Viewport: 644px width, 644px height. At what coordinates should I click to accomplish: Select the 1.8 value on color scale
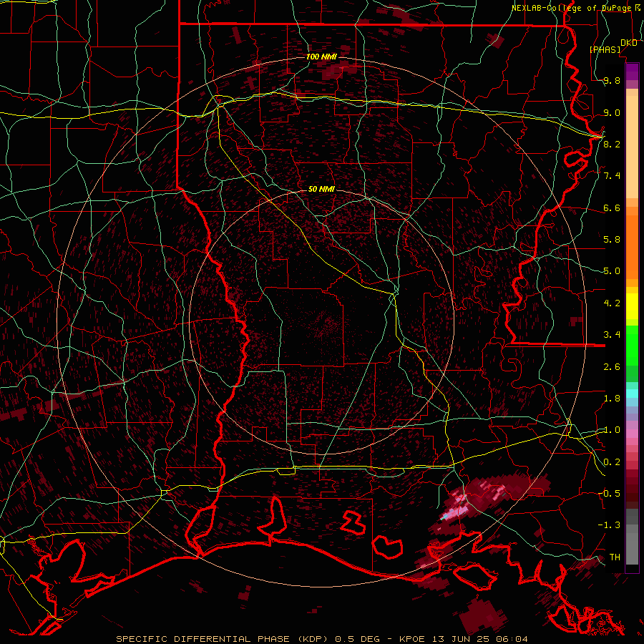pyautogui.click(x=611, y=399)
